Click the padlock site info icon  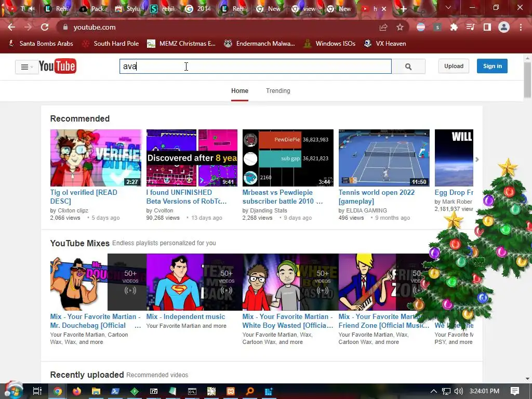coord(65,27)
